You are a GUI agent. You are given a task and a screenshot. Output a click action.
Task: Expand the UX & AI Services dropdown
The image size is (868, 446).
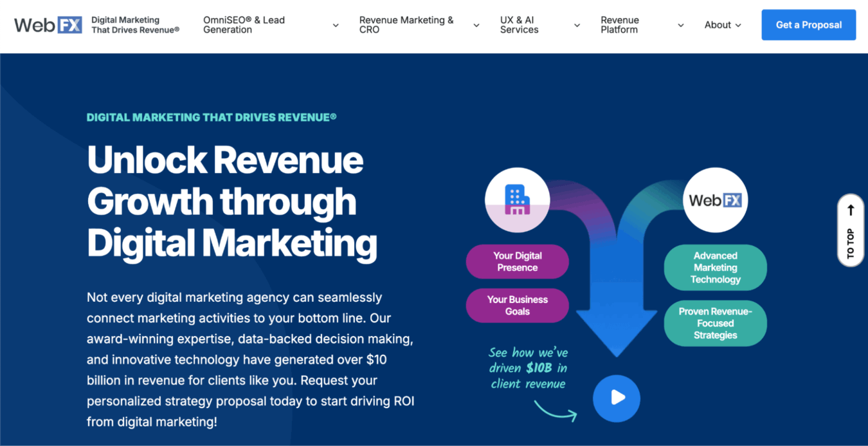coord(576,25)
